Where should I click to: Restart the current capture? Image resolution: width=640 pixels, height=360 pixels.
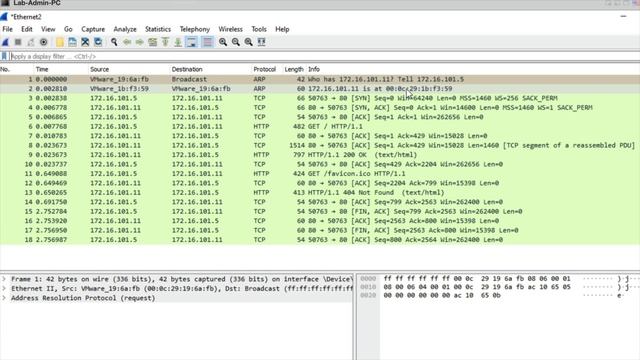[31, 42]
